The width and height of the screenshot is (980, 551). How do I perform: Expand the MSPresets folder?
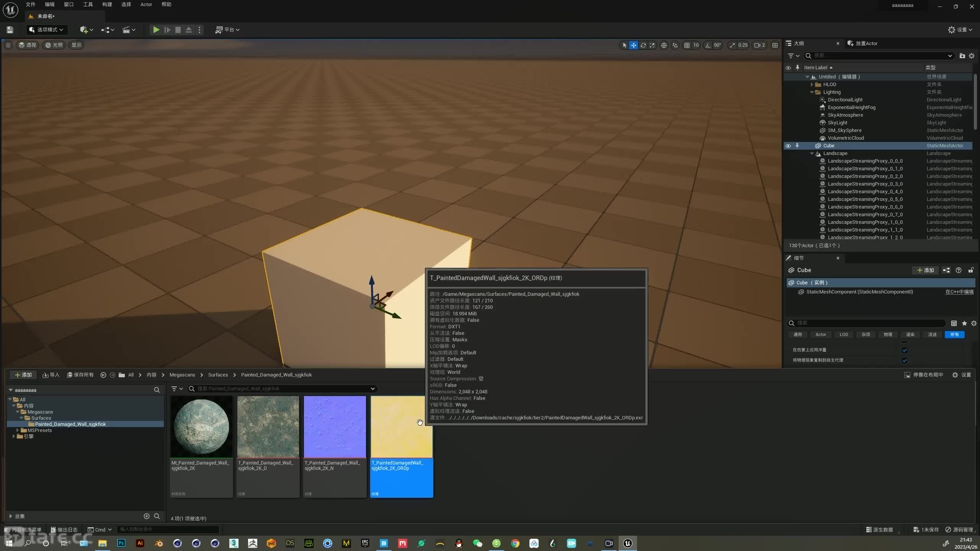[x=18, y=430]
